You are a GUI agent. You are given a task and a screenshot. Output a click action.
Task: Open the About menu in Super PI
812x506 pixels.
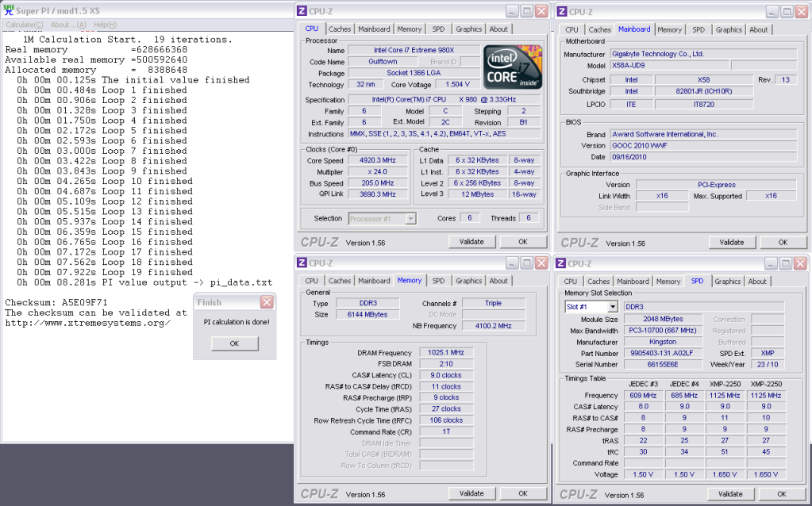68,25
